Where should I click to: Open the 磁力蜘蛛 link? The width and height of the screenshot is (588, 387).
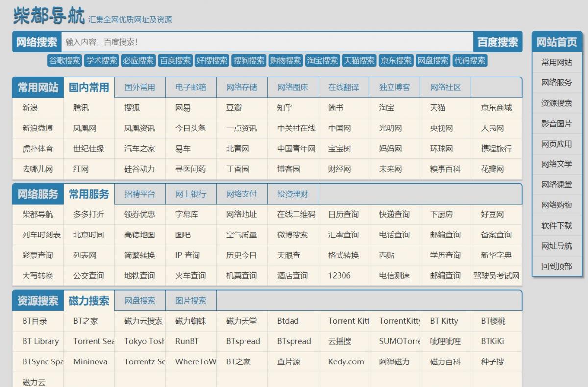pyautogui.click(x=191, y=321)
